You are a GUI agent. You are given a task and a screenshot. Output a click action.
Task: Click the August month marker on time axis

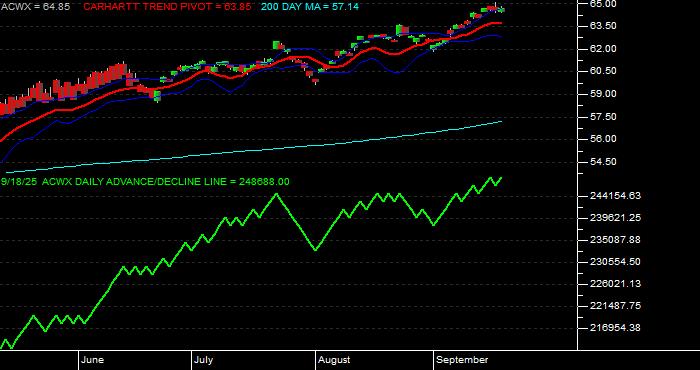point(335,360)
